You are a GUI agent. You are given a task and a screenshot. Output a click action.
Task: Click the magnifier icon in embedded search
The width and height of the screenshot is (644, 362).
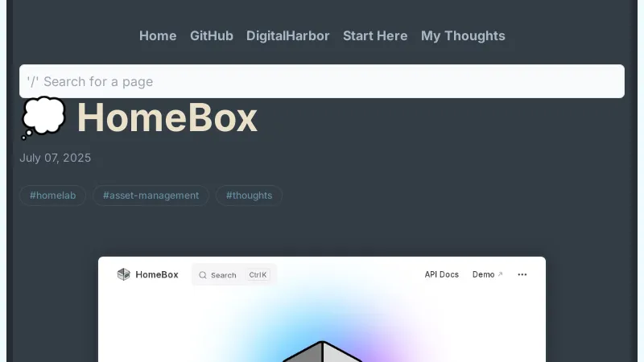203,275
